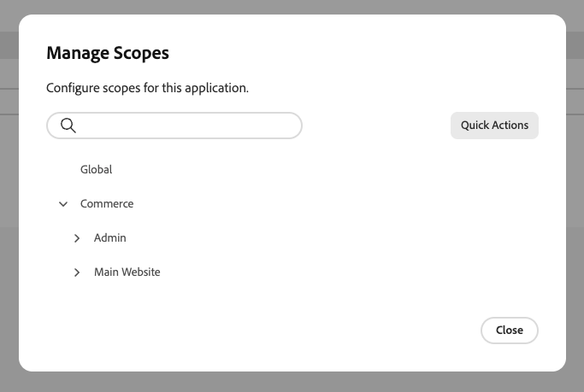Select the Main Website scope label
The height and width of the screenshot is (392, 584).
point(127,272)
